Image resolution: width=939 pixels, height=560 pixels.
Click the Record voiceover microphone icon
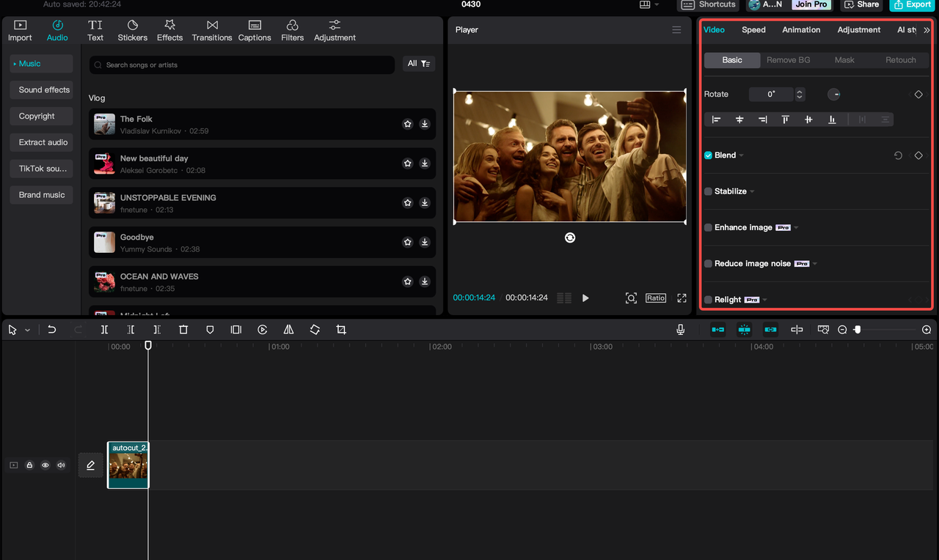click(x=680, y=329)
